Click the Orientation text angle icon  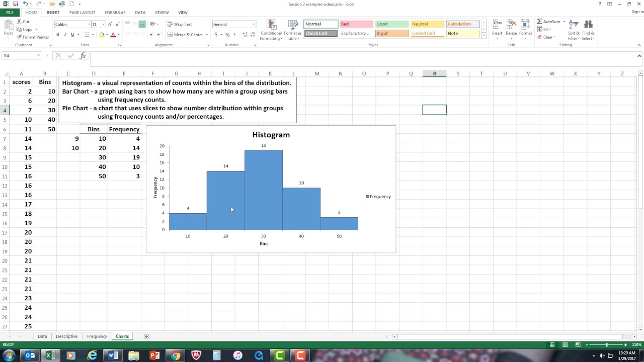pyautogui.click(x=153, y=24)
